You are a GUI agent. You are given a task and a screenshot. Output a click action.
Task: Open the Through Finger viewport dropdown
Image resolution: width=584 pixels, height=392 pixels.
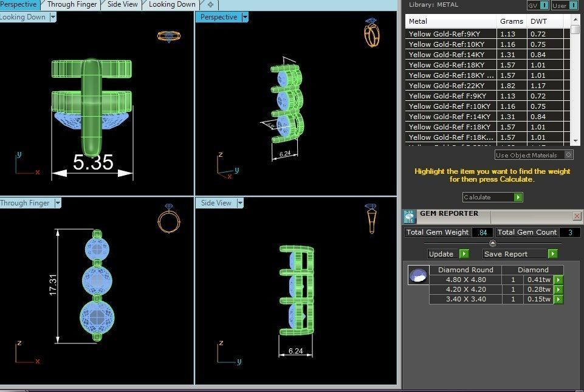pos(58,204)
